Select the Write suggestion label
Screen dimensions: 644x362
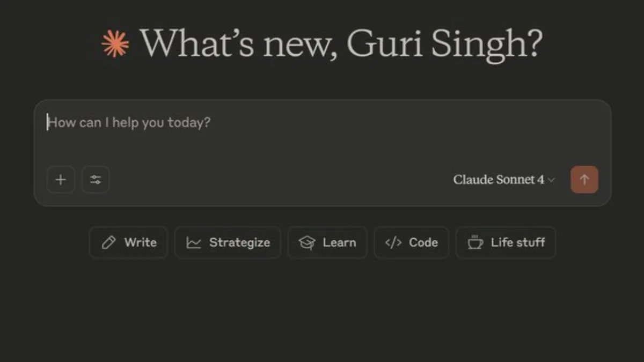point(140,242)
